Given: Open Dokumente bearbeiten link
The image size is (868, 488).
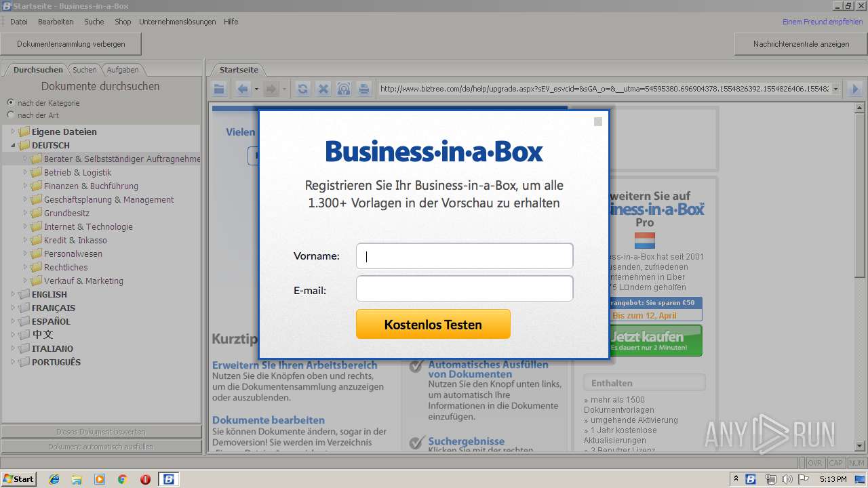Looking at the screenshot, I should 269,420.
